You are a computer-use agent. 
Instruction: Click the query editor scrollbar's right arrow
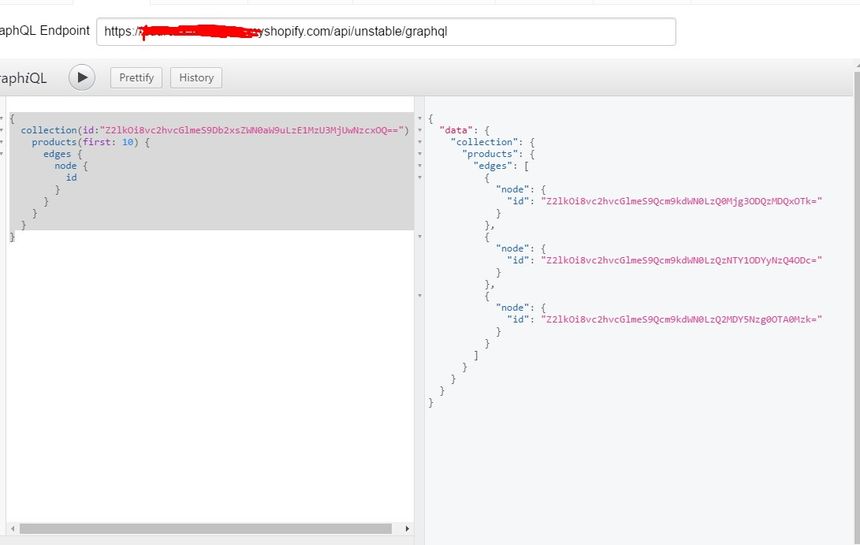(x=407, y=529)
